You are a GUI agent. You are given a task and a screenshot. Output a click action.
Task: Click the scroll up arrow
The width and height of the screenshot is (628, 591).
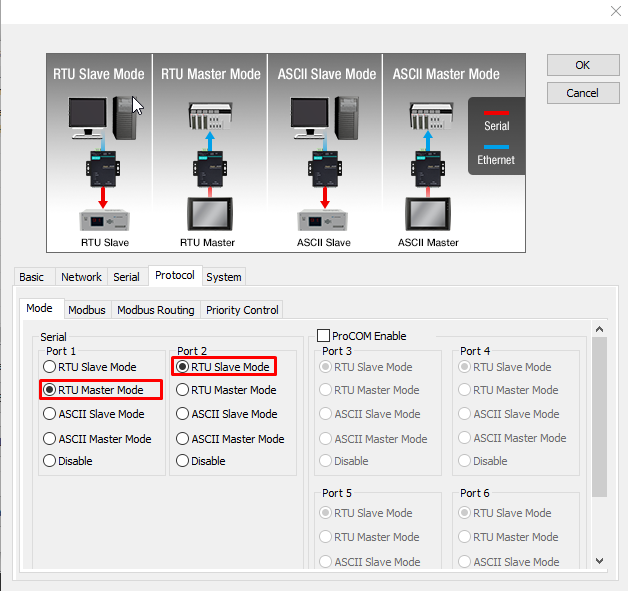click(x=599, y=329)
